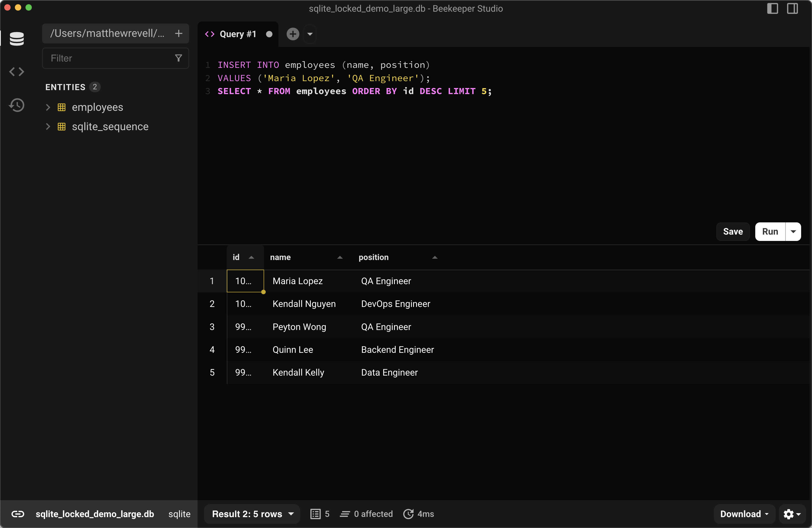Screen dimensions: 812x528
Task: Open result settings via the gear icon
Action: coord(789,514)
